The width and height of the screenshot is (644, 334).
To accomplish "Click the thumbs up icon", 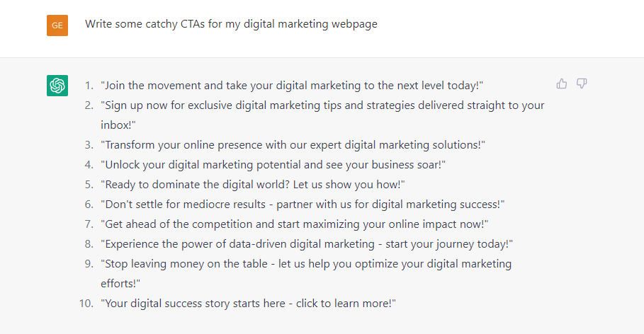I will pos(561,83).
